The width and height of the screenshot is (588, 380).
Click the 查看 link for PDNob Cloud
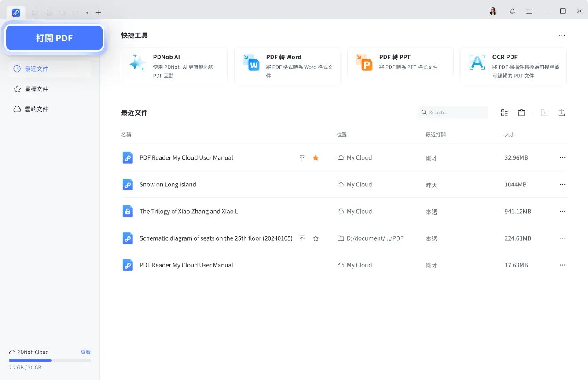(x=85, y=352)
